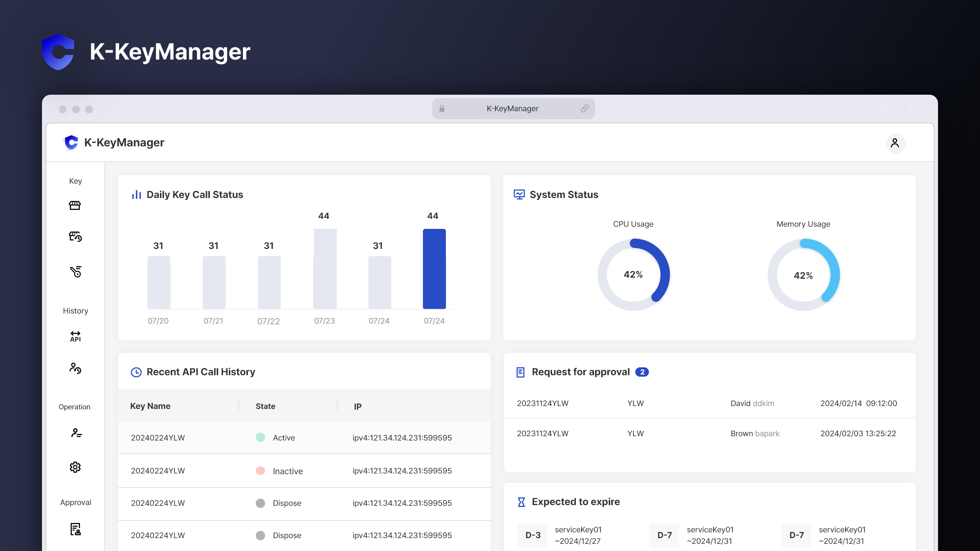Click the K-KeyManager shield logo in app header

point(71,143)
